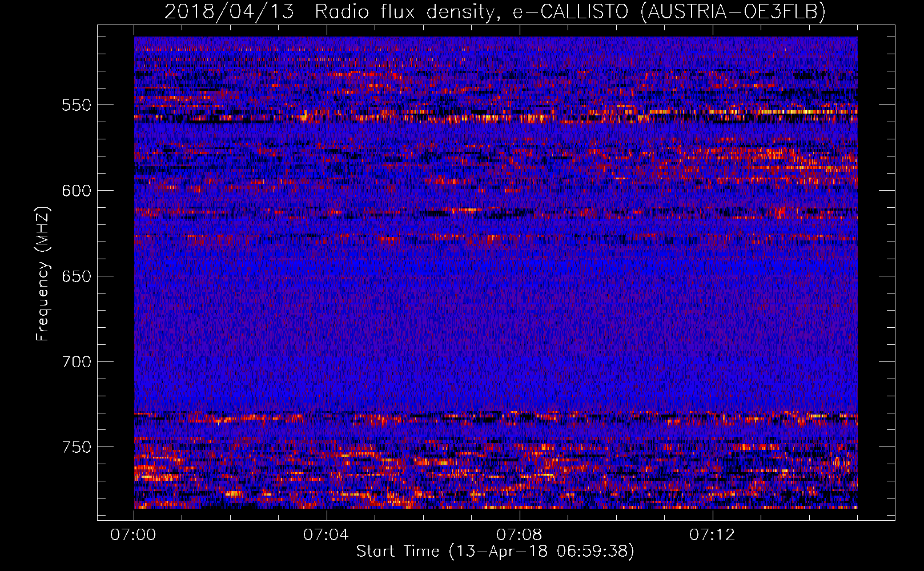Viewport: 924px width, 571px height.
Task: Click the 07:04 time tick label
Action: [x=326, y=535]
